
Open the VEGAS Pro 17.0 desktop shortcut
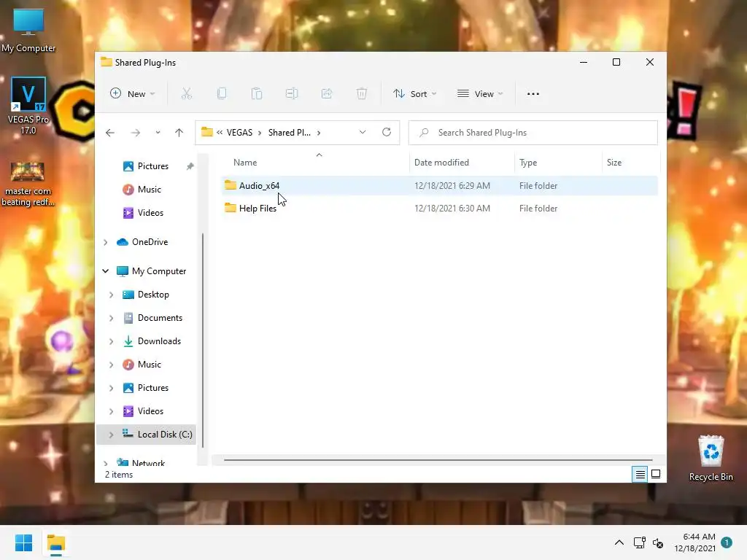tap(28, 106)
